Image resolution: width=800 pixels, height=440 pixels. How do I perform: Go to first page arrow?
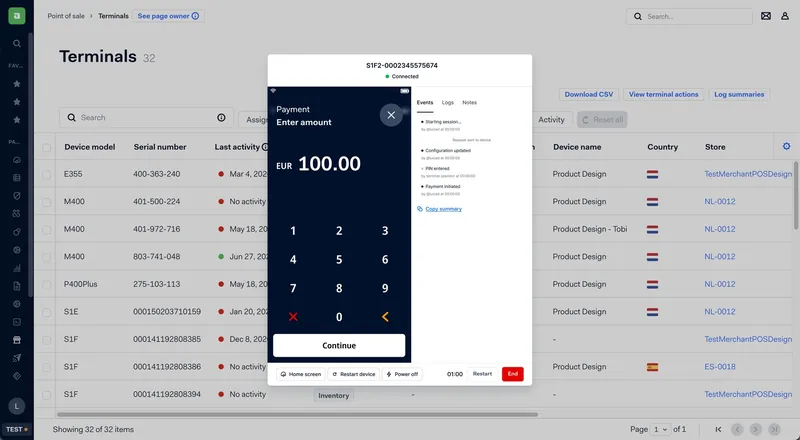coord(718,429)
